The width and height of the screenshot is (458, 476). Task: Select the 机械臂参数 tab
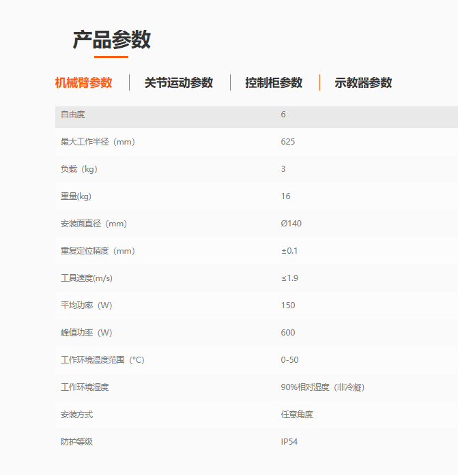click(x=83, y=83)
